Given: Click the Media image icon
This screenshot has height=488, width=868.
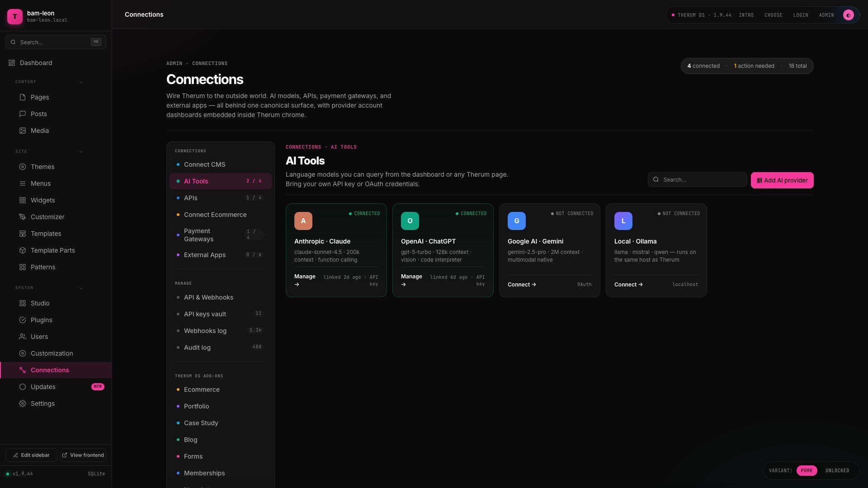Looking at the screenshot, I should (x=23, y=131).
